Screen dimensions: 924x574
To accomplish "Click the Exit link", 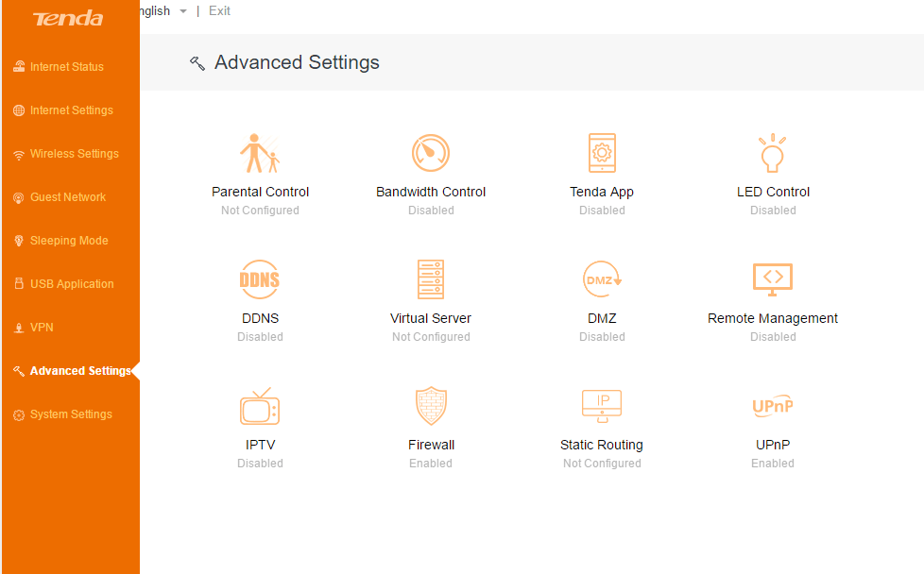I will (219, 11).
